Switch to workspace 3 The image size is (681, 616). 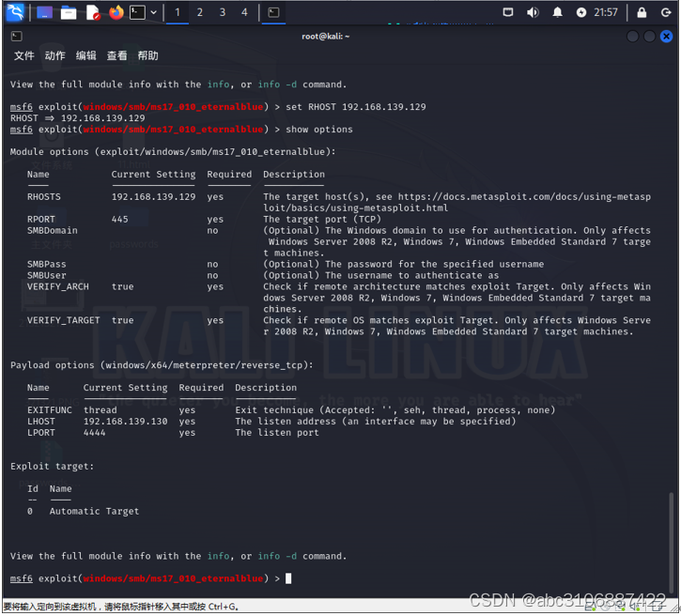coord(223,12)
